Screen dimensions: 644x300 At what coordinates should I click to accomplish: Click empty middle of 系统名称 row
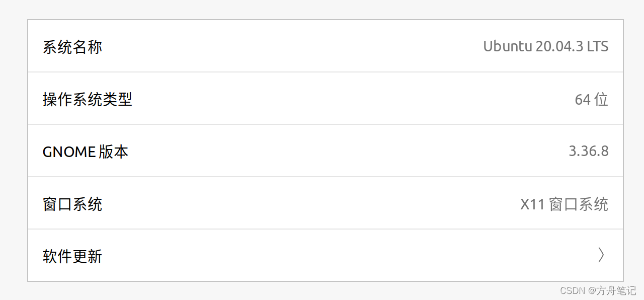(292, 46)
